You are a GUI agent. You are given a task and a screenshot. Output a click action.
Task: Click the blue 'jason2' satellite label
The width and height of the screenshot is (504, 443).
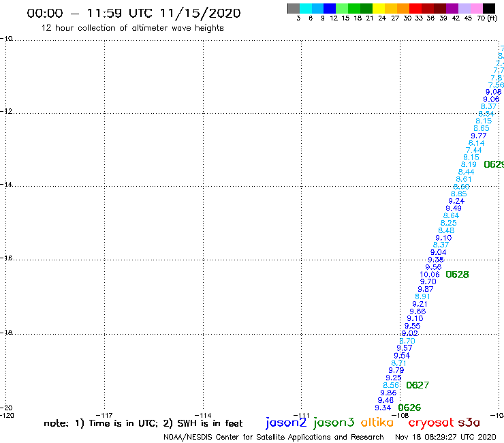coord(286,423)
